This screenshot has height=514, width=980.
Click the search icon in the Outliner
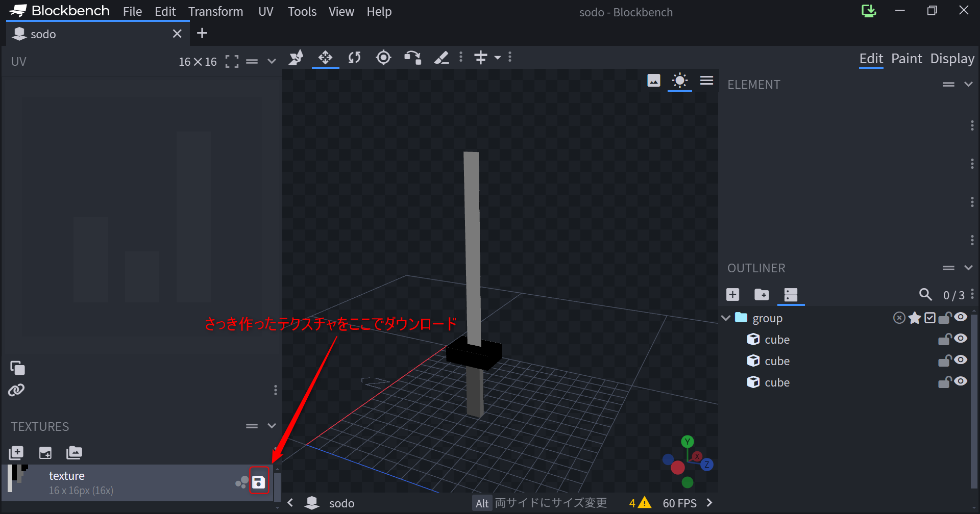click(926, 294)
